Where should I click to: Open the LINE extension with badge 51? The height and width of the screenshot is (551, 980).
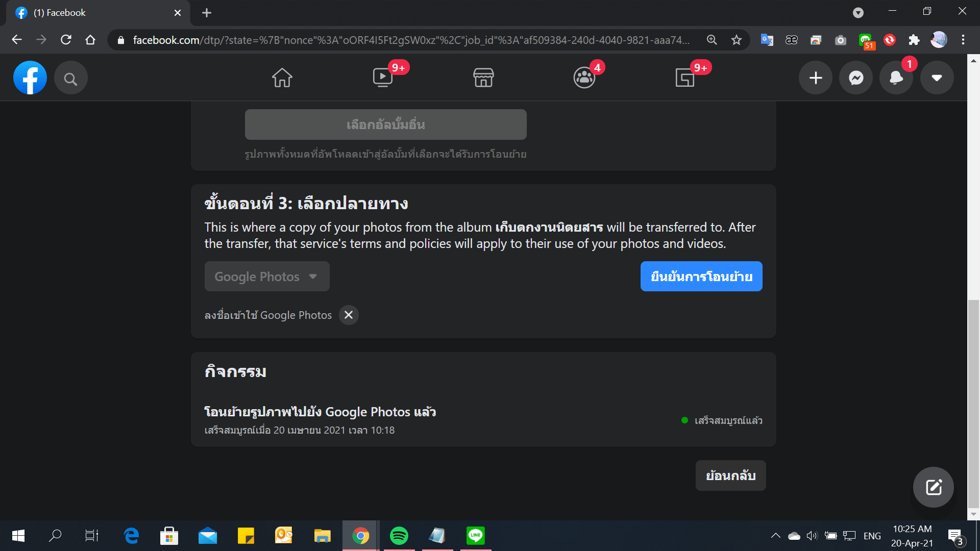[x=866, y=41]
